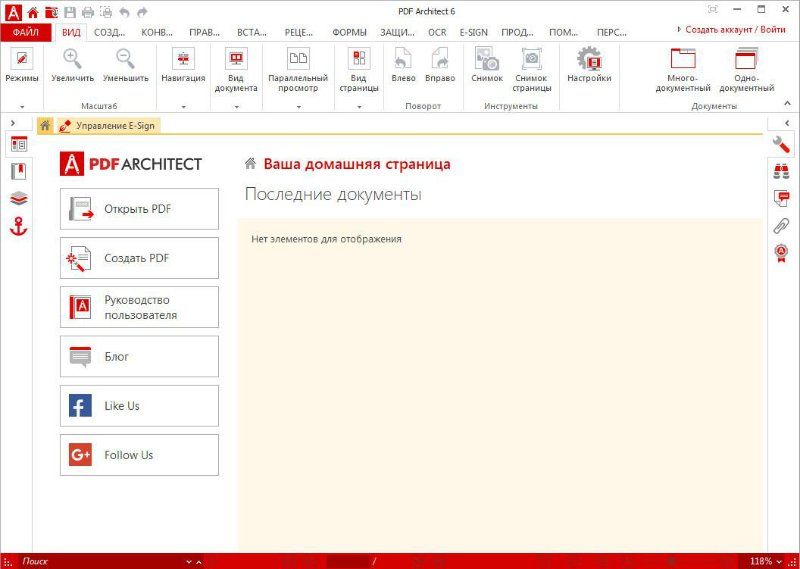This screenshot has width=800, height=569.
Task: Open the bookmarks panel in left sidebar
Action: point(19,171)
